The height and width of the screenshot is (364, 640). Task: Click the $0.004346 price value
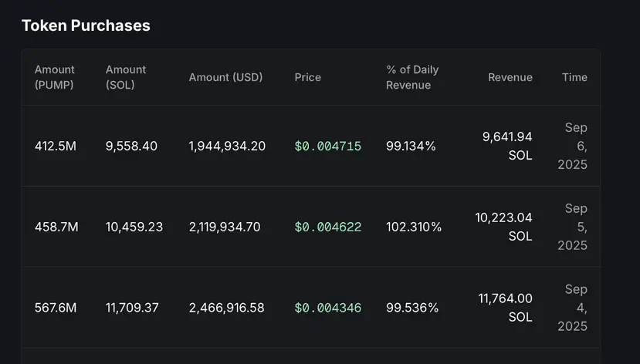tap(328, 308)
